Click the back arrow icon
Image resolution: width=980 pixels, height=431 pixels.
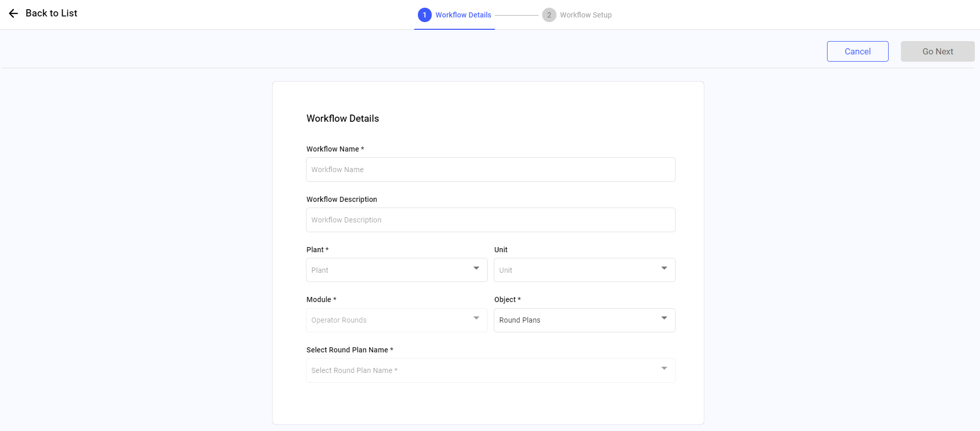click(x=13, y=13)
